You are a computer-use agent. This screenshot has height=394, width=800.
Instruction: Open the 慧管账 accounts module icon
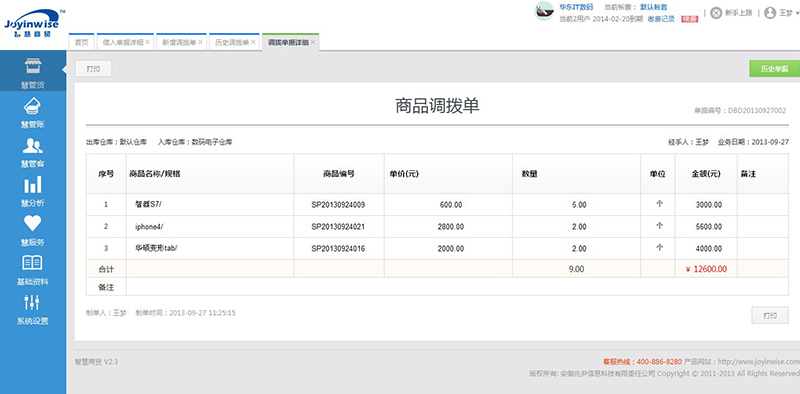(33, 106)
